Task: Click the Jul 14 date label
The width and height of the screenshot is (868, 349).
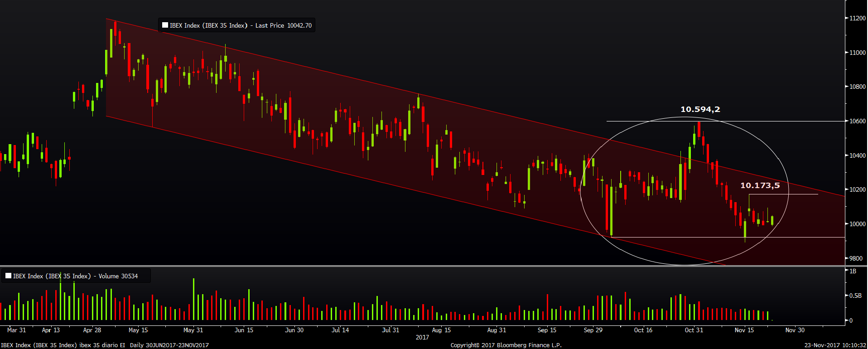Action: pos(340,330)
